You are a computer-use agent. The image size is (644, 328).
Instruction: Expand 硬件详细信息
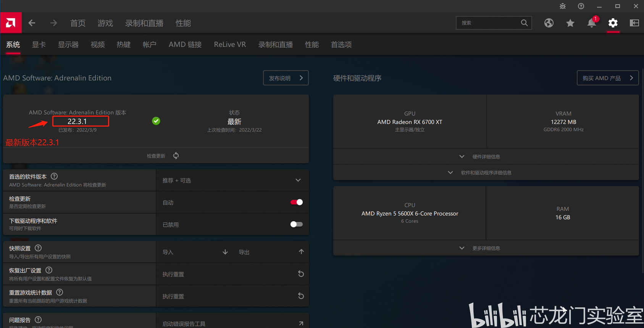(x=486, y=156)
